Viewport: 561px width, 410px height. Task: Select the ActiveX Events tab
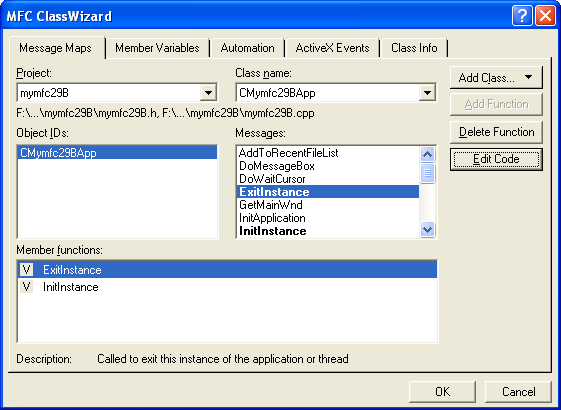point(332,48)
